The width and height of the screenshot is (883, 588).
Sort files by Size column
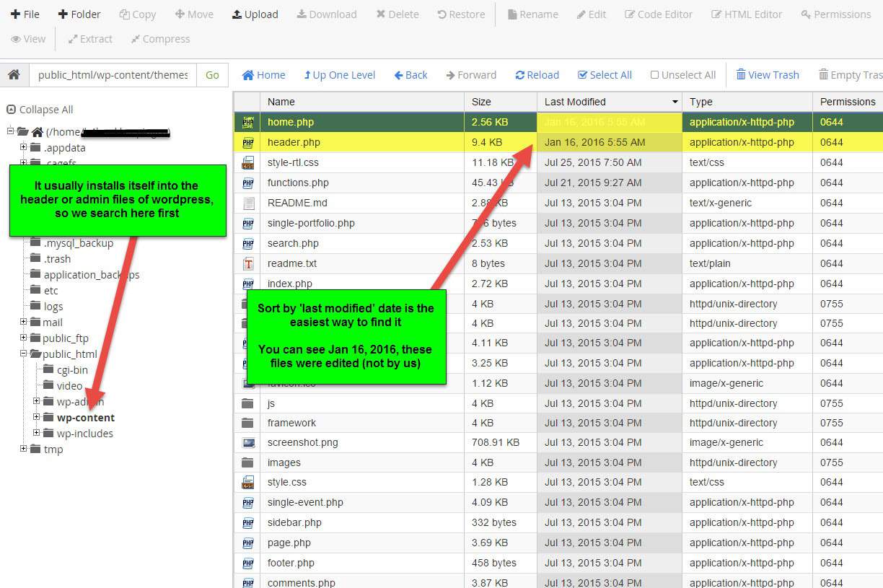click(x=501, y=102)
